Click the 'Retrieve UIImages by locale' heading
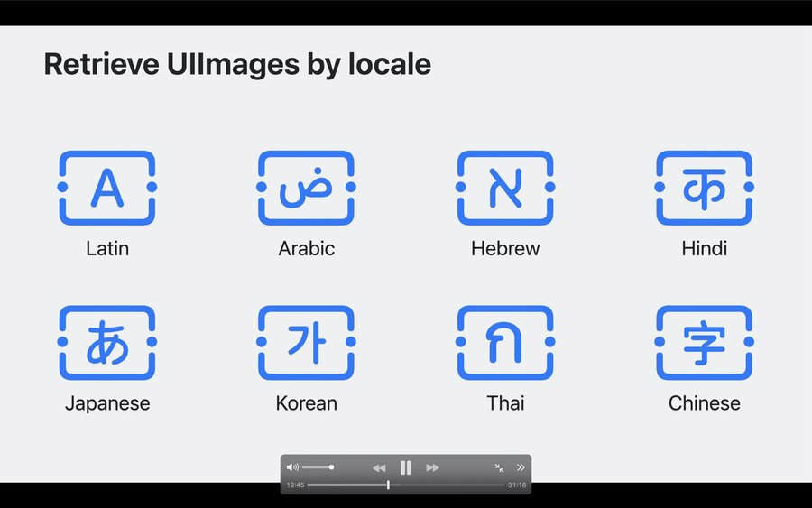812x508 pixels. coord(237,65)
